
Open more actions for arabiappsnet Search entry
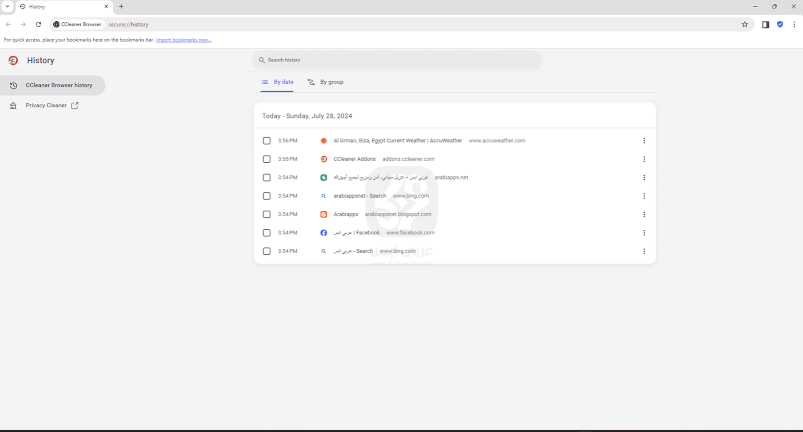point(644,196)
